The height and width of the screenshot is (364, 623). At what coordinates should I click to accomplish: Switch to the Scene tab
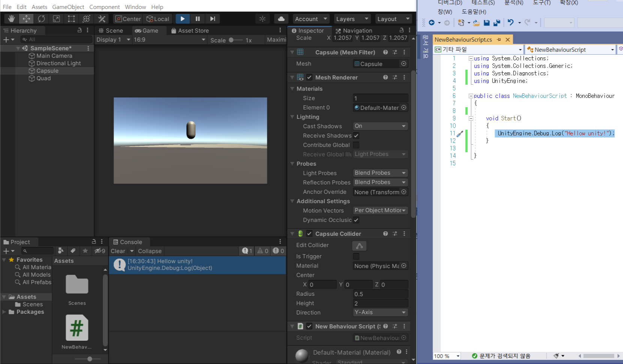tap(111, 31)
